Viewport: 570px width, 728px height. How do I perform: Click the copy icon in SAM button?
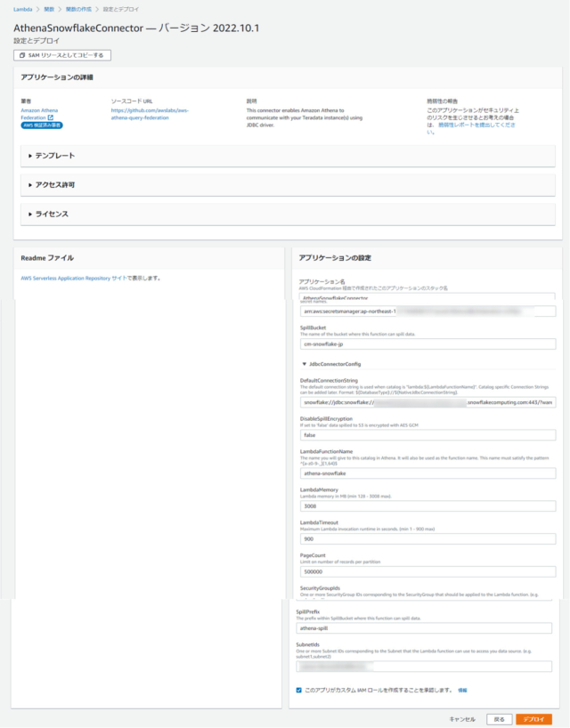pos(22,55)
